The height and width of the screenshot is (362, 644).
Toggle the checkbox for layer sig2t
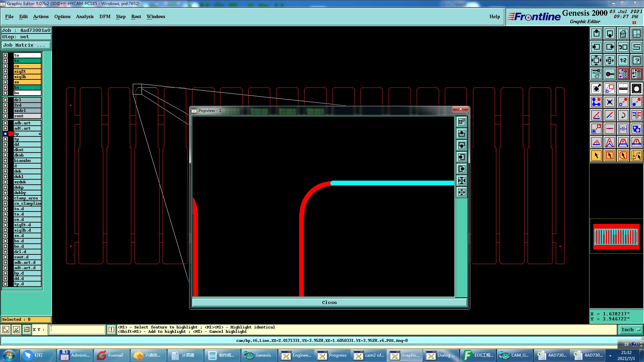5,71
